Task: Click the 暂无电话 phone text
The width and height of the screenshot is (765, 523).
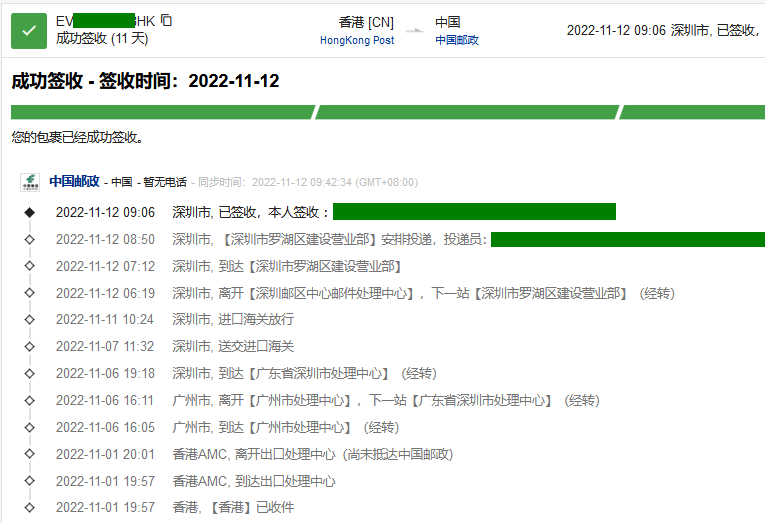Action: pos(165,183)
